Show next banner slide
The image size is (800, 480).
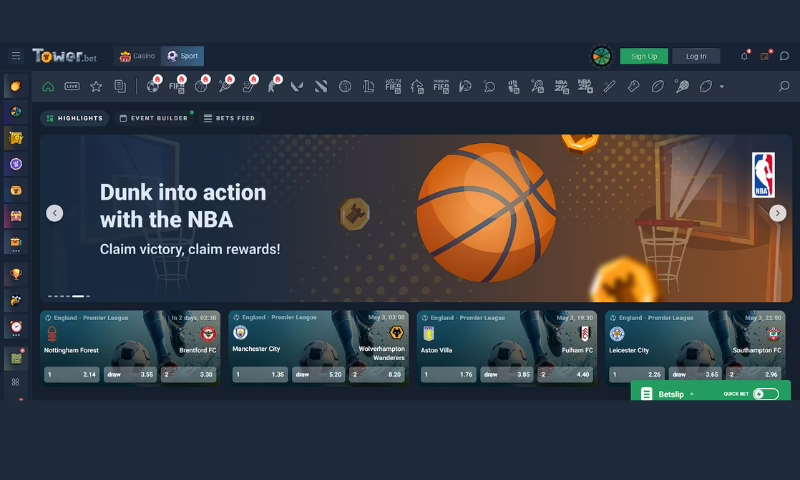(x=778, y=213)
